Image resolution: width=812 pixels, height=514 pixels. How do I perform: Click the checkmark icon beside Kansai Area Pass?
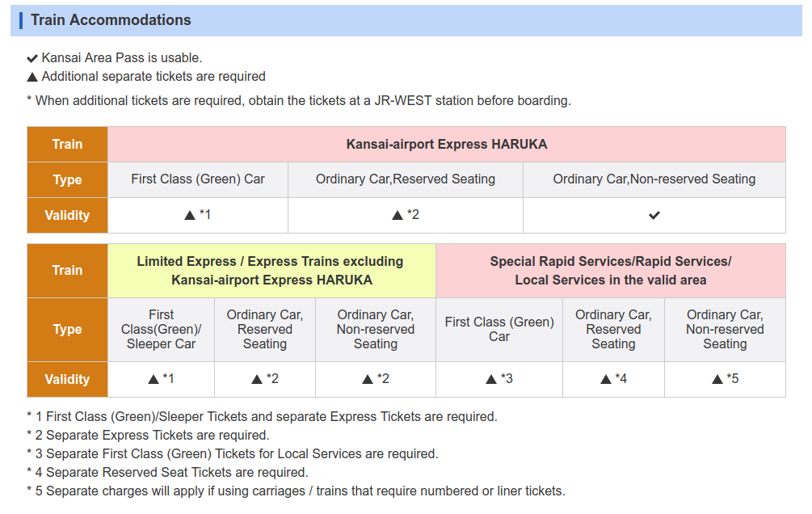32,58
